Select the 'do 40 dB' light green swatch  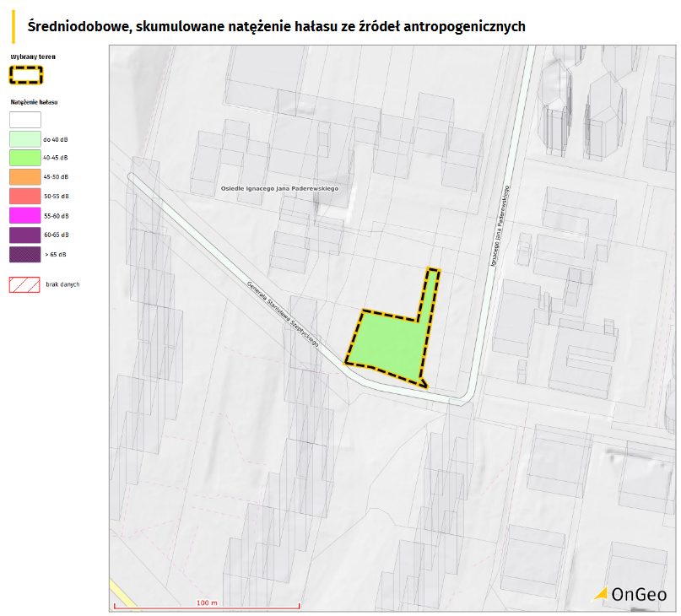coord(24,138)
